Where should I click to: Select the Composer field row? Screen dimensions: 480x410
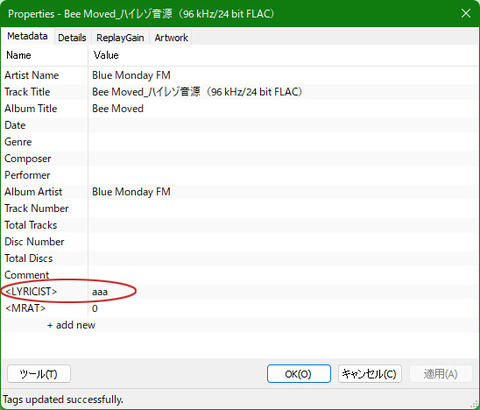(x=240, y=159)
